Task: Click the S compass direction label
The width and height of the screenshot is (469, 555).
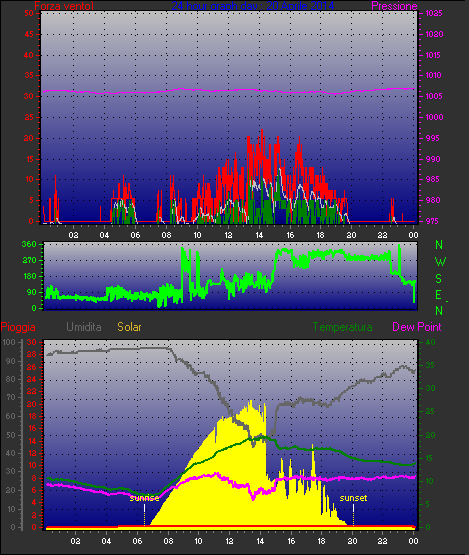Action: (439, 279)
